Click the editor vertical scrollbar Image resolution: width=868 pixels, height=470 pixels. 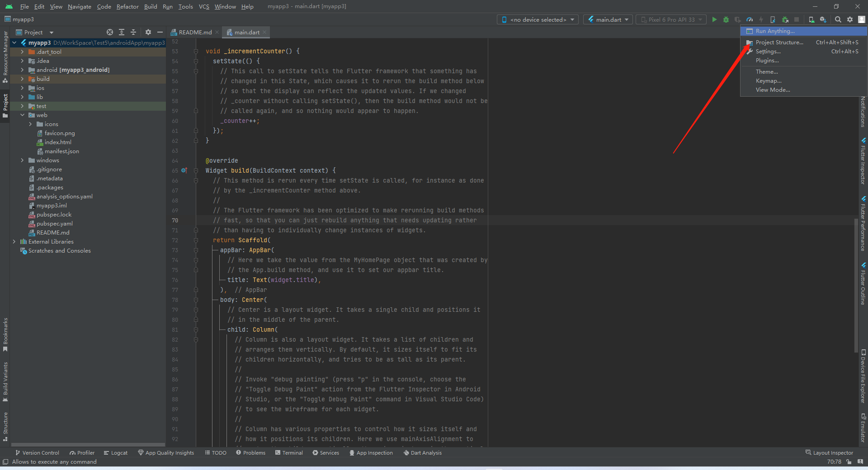[x=856, y=285]
